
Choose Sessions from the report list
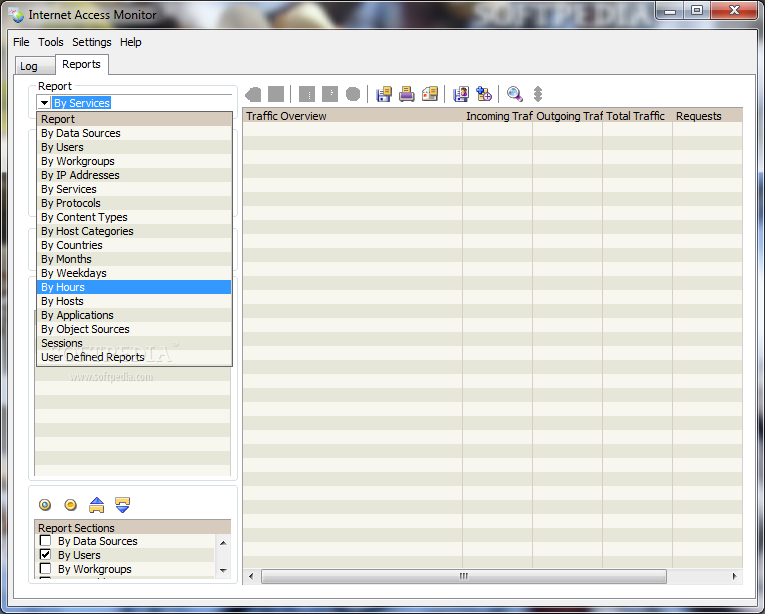[x=134, y=343]
